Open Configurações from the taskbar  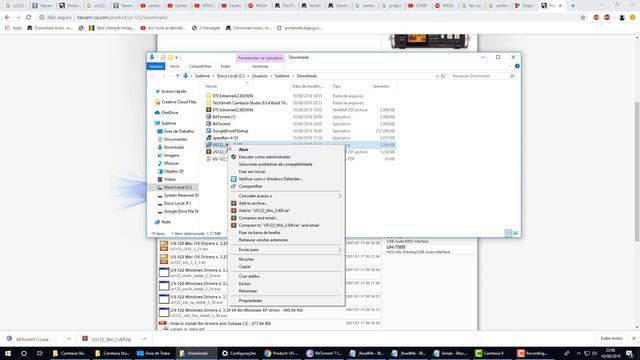pyautogui.click(x=239, y=353)
